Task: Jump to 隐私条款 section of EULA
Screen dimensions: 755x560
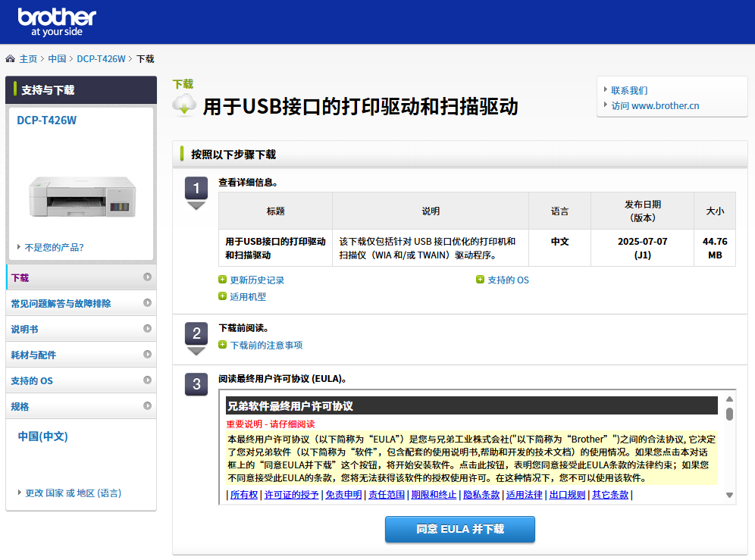Action: coord(481,495)
